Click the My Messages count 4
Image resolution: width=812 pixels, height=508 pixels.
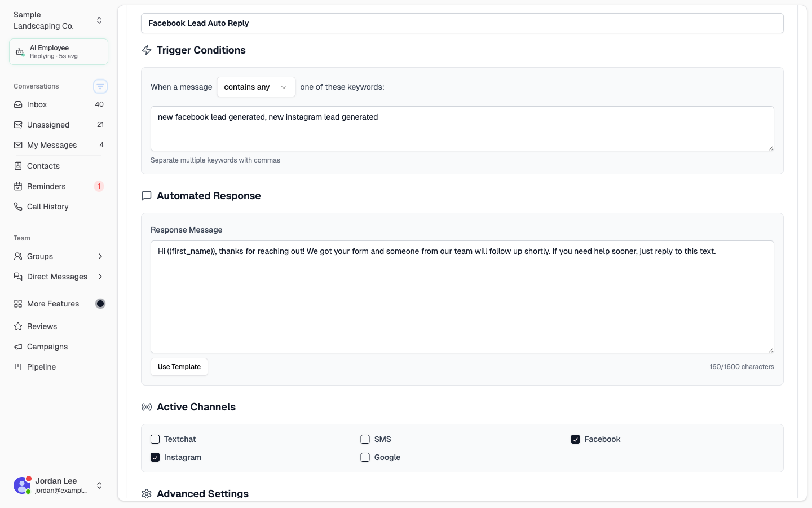click(x=101, y=145)
